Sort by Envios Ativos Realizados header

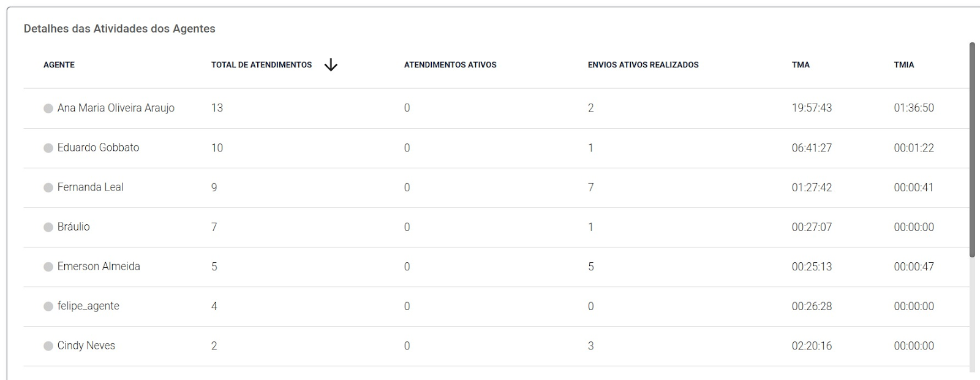[643, 65]
